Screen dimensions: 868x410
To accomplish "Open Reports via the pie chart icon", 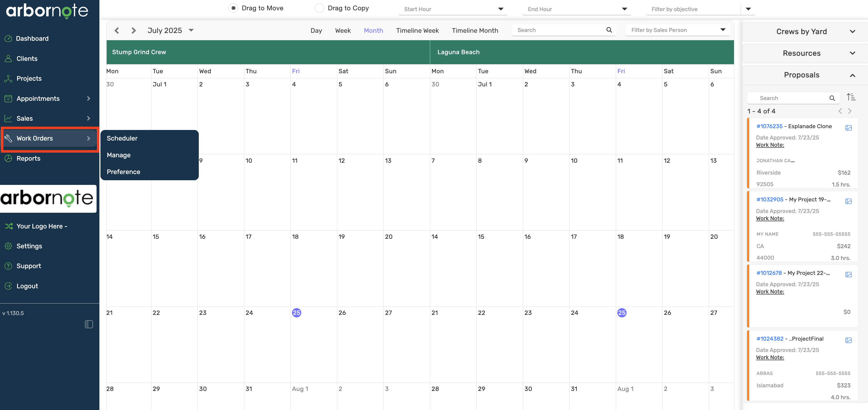I will (9, 158).
